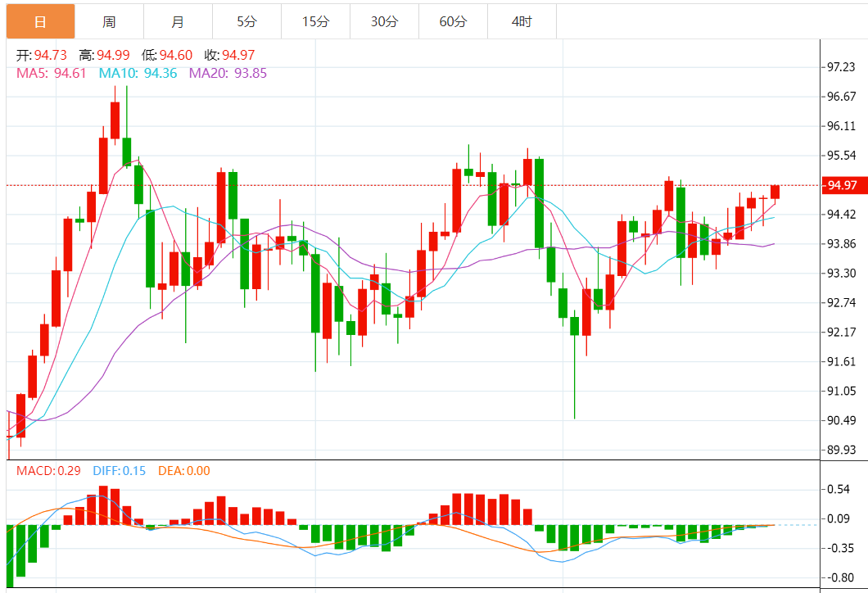This screenshot has height=593, width=868.
Task: Click the MA5: 94.61 indicator label
Action: [x=51, y=73]
